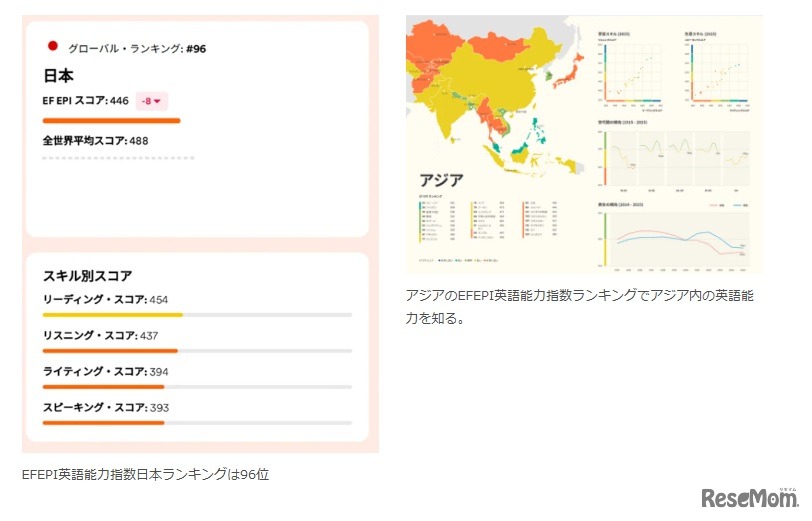This screenshot has height=521, width=812.
Task: Select the heading 日本
Action: click(58, 76)
